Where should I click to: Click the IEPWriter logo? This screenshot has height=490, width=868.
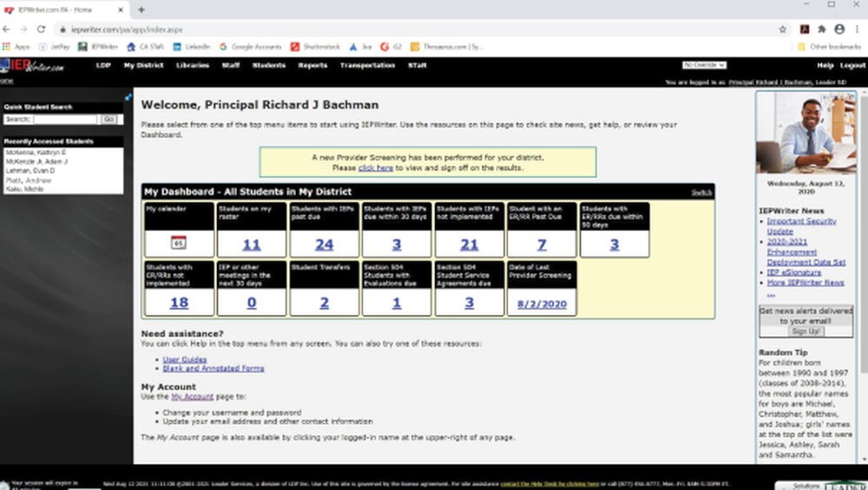tap(33, 66)
